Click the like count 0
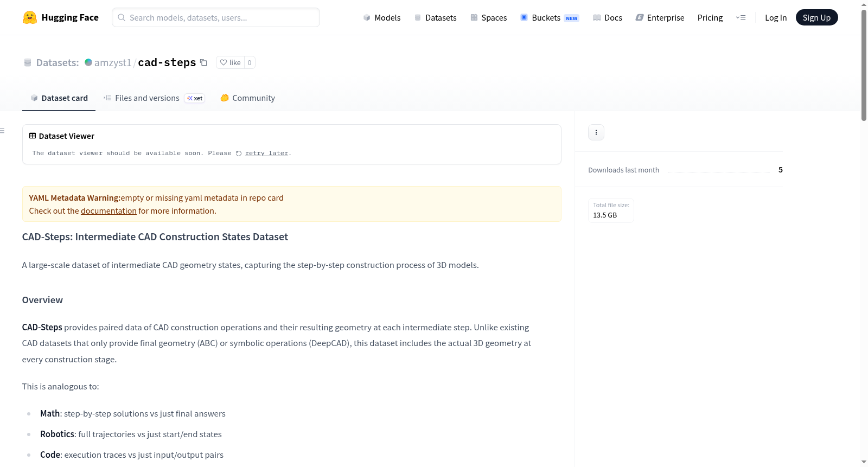 point(250,62)
